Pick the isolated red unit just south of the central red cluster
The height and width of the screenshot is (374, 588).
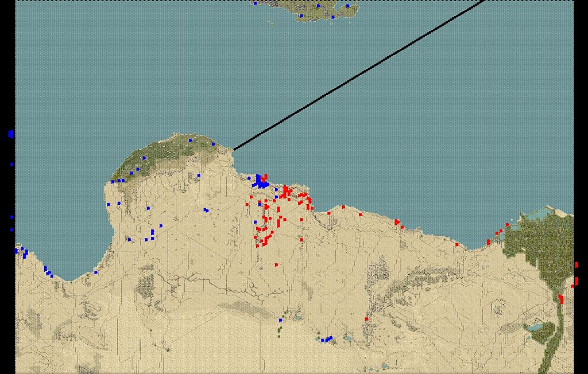(x=276, y=265)
